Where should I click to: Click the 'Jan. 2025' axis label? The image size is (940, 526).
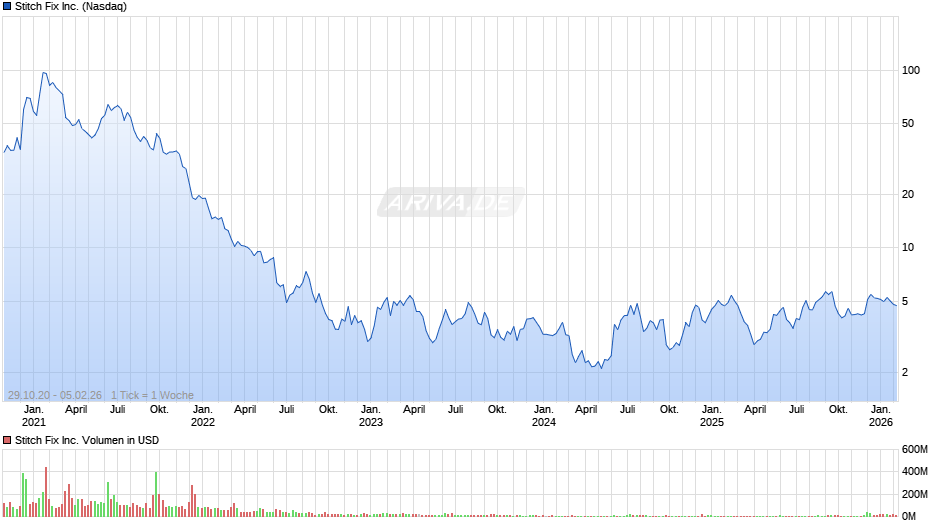pos(712,416)
